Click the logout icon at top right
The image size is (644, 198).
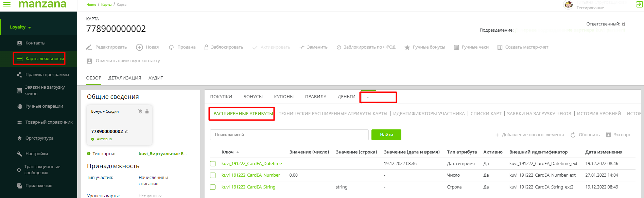[x=639, y=4]
